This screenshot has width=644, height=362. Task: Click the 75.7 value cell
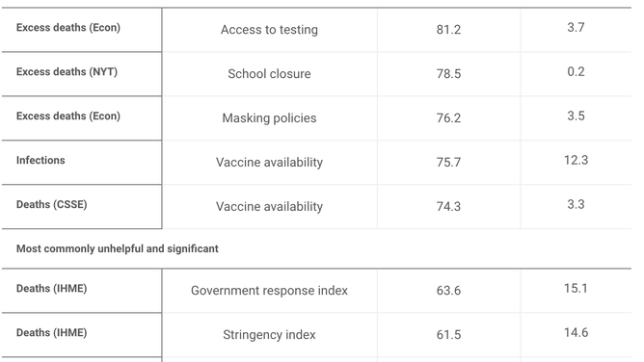click(448, 163)
